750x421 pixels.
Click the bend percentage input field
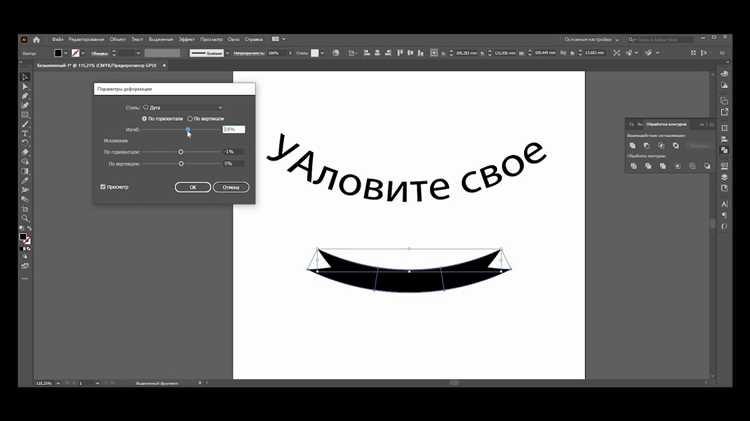click(233, 130)
